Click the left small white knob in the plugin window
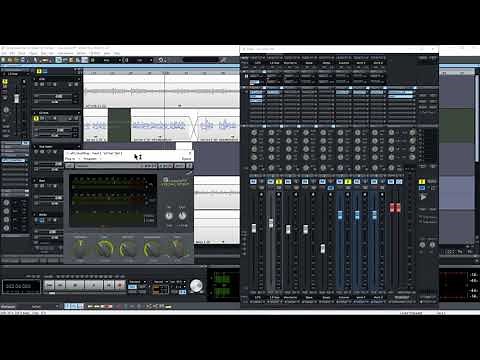Viewport: 480px width, 360px height. coord(169,216)
